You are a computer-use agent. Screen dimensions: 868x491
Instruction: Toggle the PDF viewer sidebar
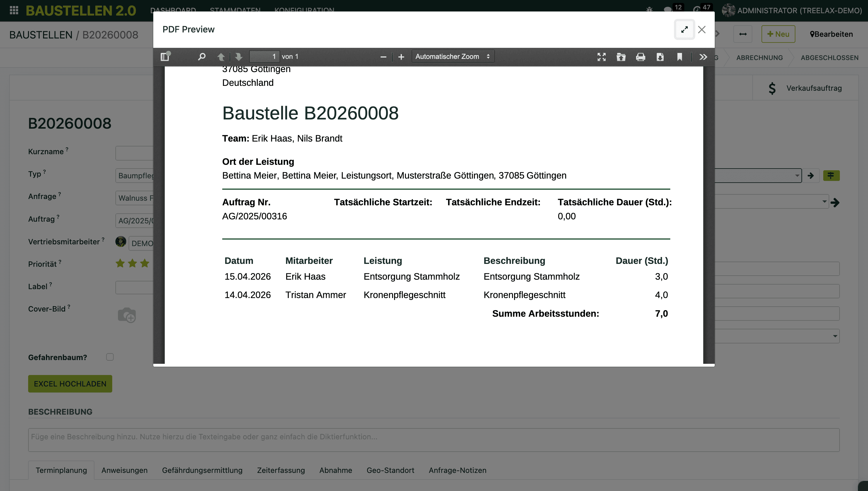point(165,57)
